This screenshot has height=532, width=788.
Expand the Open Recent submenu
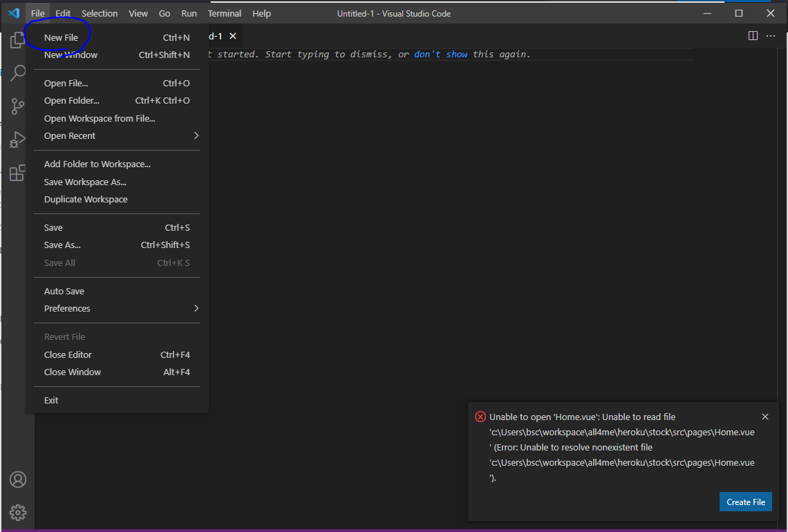(117, 135)
